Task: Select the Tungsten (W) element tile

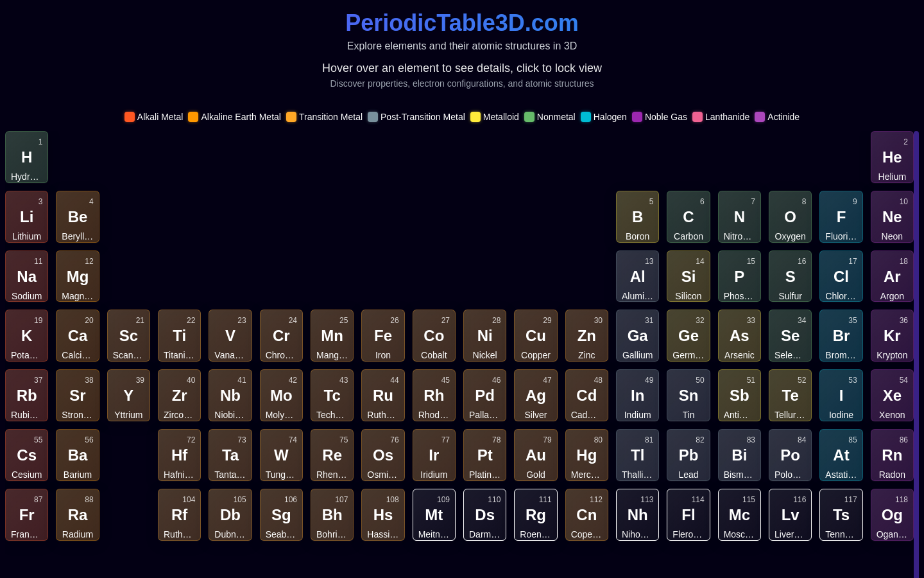Action: (281, 455)
